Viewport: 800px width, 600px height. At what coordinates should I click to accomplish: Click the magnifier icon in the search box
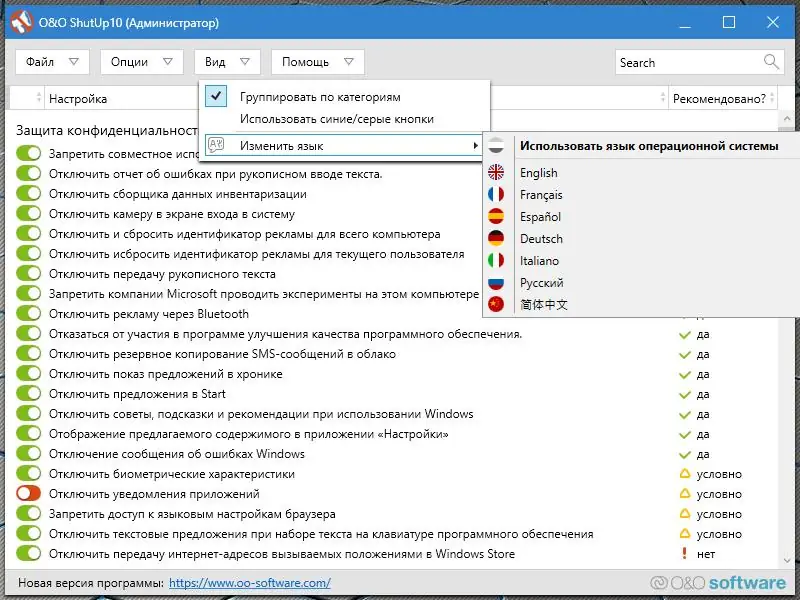pyautogui.click(x=770, y=61)
